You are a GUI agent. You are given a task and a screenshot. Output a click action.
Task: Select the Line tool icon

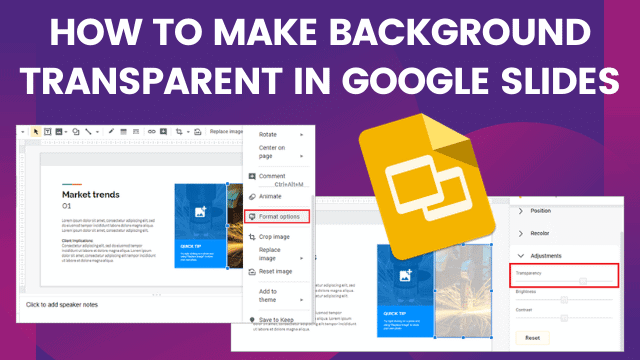click(x=88, y=131)
